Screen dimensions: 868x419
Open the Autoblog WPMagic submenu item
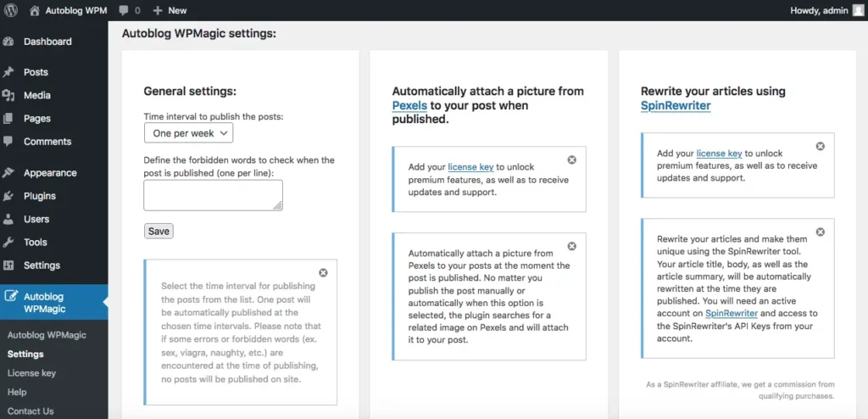47,335
